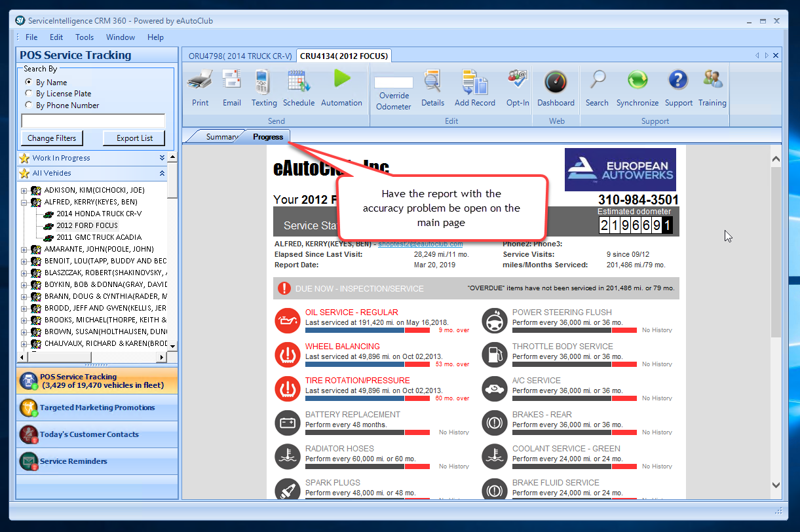Open the Schedule calendar icon
Viewport: 800px width, 532px height.
[299, 82]
